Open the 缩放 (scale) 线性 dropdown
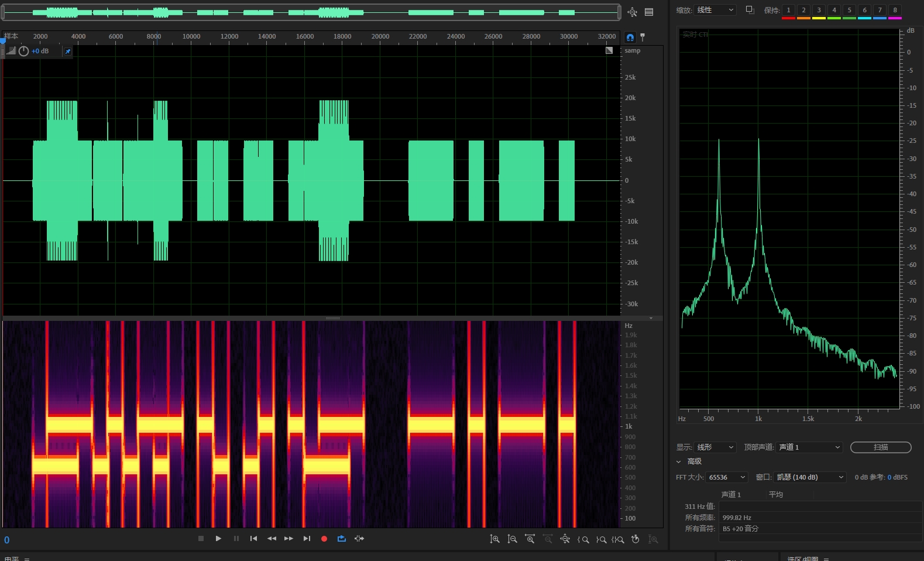 coord(715,10)
